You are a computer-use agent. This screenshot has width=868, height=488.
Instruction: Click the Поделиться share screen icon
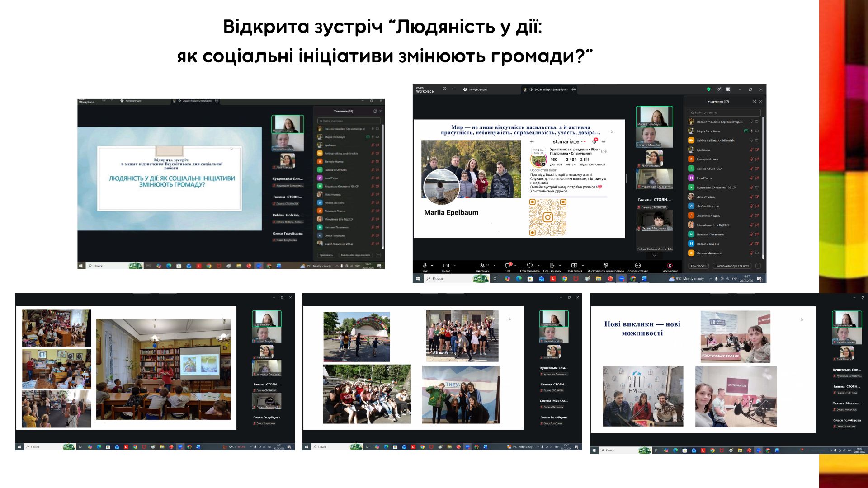coord(574,266)
